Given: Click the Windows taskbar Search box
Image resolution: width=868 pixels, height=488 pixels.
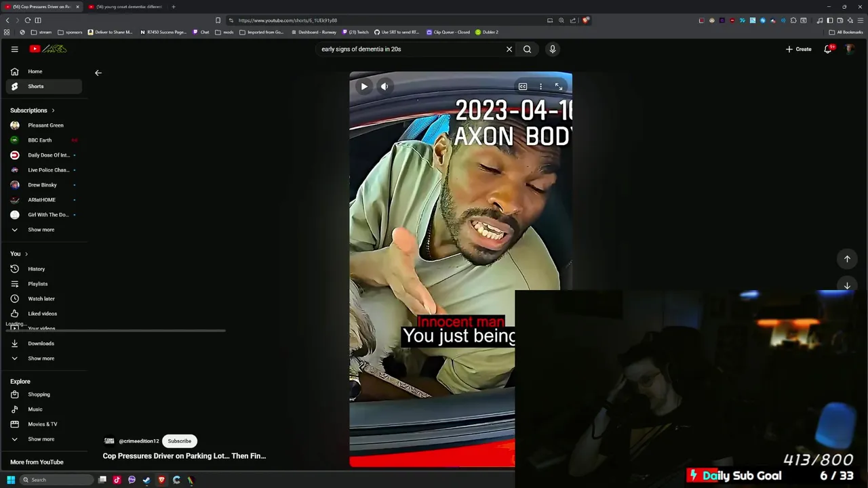Looking at the screenshot, I should pyautogui.click(x=56, y=480).
